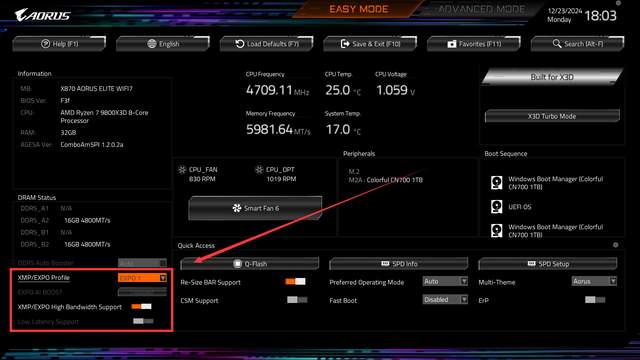
Task: Switch the ErP toggle on
Action: (595, 300)
